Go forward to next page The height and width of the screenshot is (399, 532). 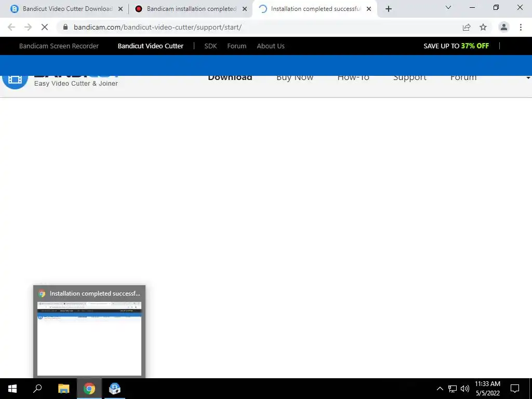28,27
